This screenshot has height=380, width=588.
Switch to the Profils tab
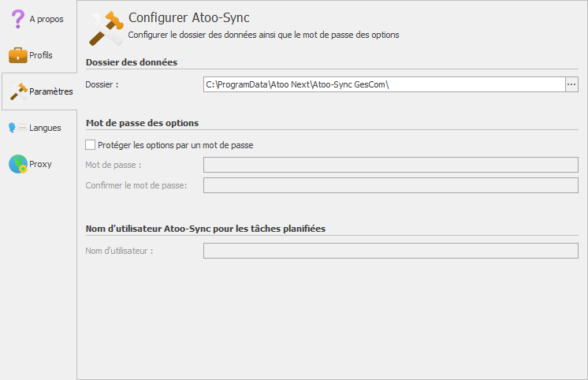coord(41,55)
